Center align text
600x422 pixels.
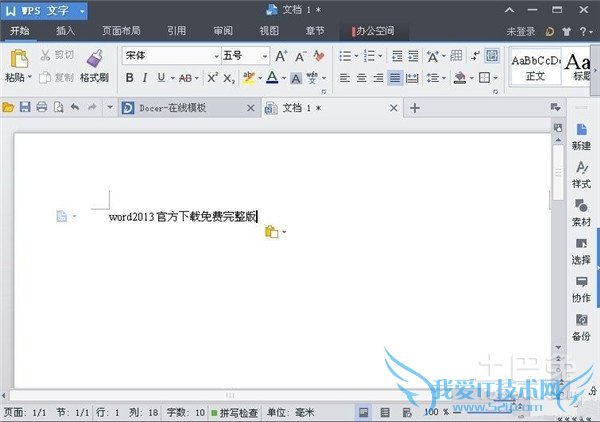click(362, 78)
